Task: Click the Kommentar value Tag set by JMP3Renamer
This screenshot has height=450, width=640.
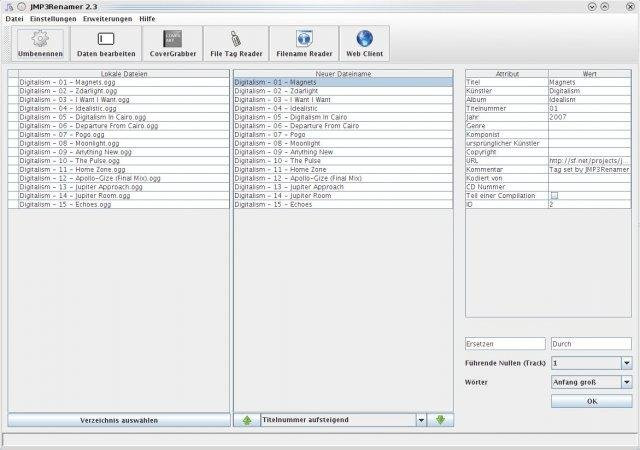Action: (589, 169)
